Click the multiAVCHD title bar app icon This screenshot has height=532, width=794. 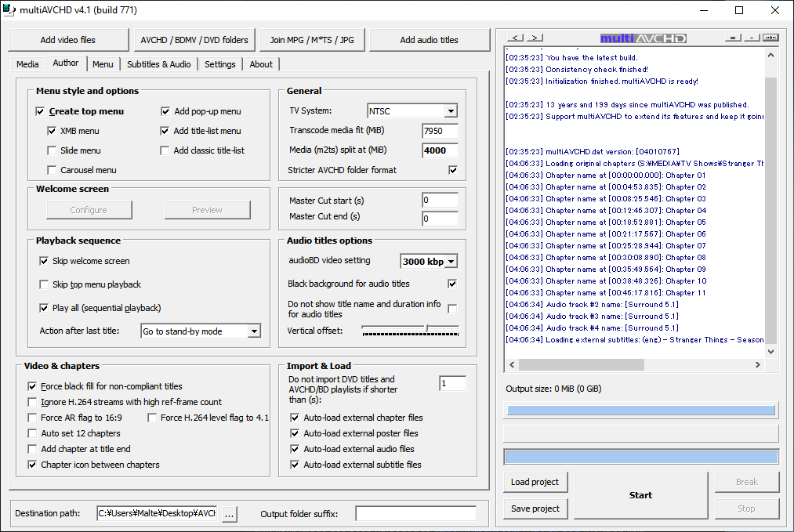pos(9,10)
